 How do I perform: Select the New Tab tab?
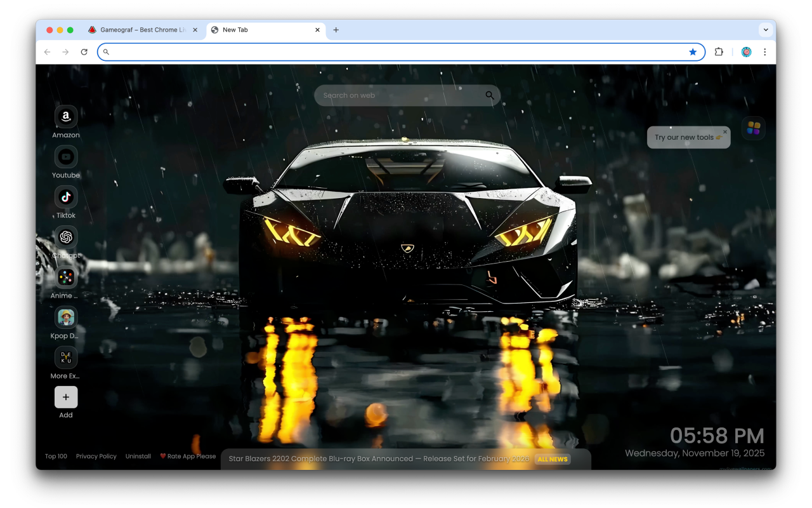coord(266,30)
